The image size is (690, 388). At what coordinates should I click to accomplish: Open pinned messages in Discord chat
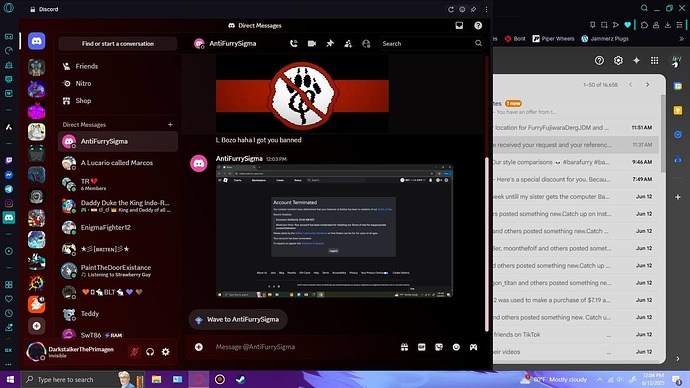pyautogui.click(x=330, y=44)
